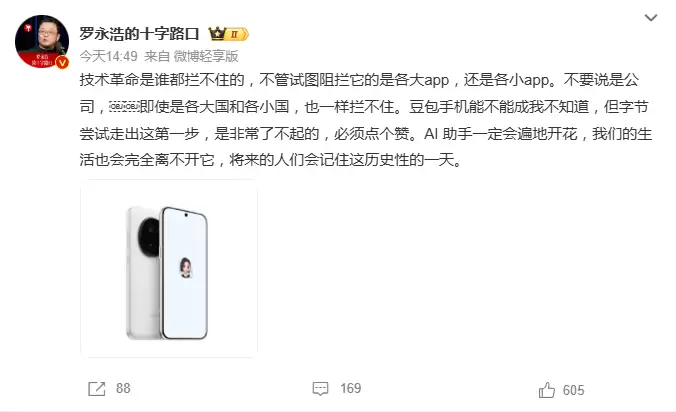This screenshot has width=676, height=412.
Task: Click the 微博轻享版 source link
Action: click(206, 56)
